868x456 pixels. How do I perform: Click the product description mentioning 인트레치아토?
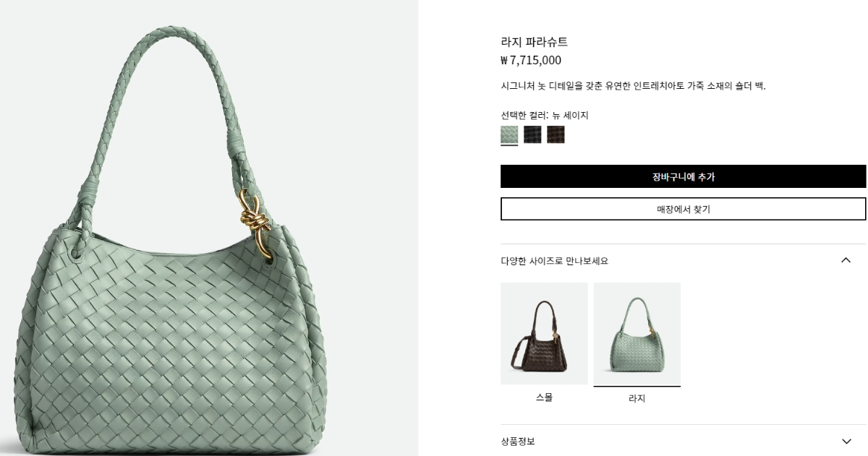tap(633, 86)
